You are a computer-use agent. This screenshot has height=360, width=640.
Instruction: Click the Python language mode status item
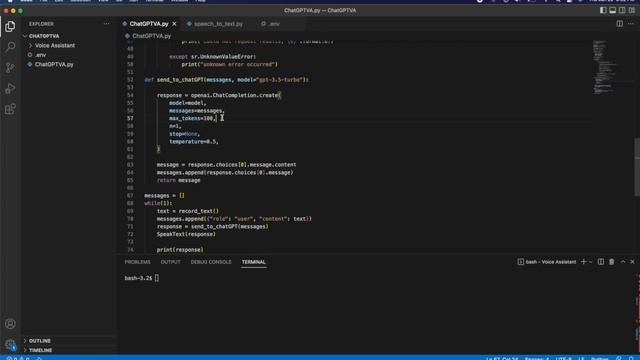[x=599, y=358]
